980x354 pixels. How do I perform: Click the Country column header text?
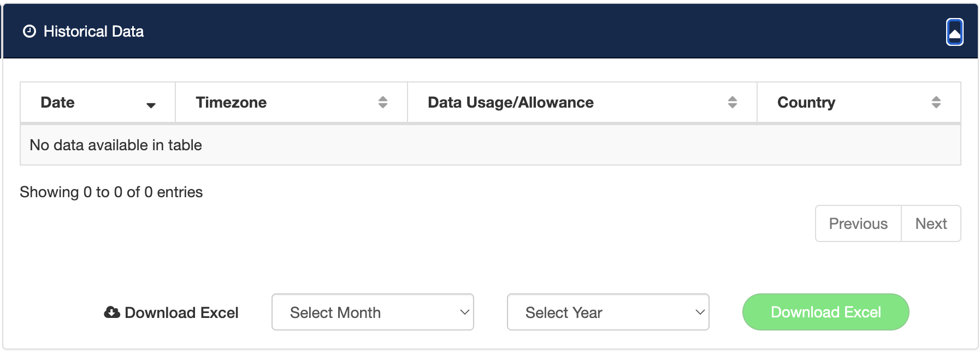coord(806,103)
